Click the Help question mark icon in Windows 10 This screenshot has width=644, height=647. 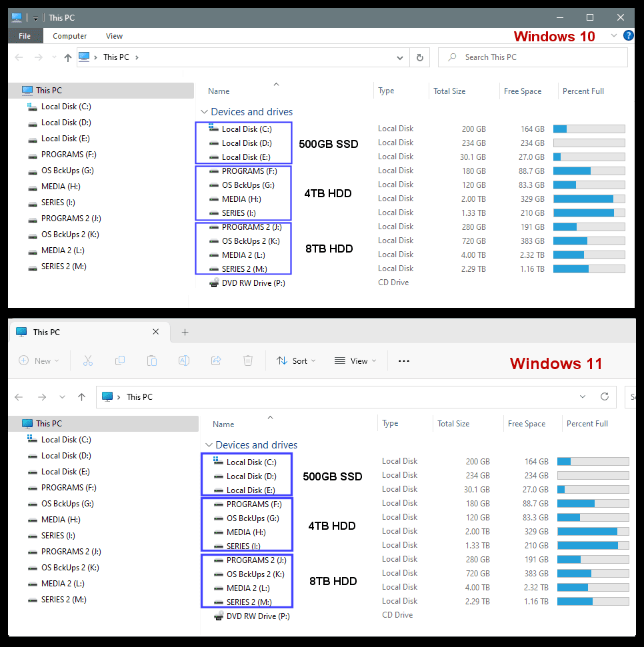click(x=628, y=35)
